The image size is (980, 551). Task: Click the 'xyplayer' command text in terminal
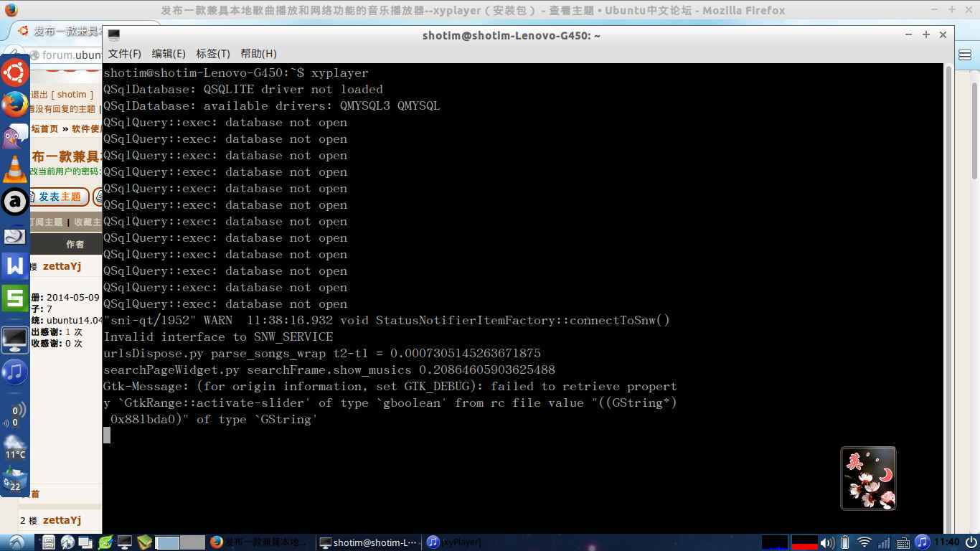(x=339, y=73)
